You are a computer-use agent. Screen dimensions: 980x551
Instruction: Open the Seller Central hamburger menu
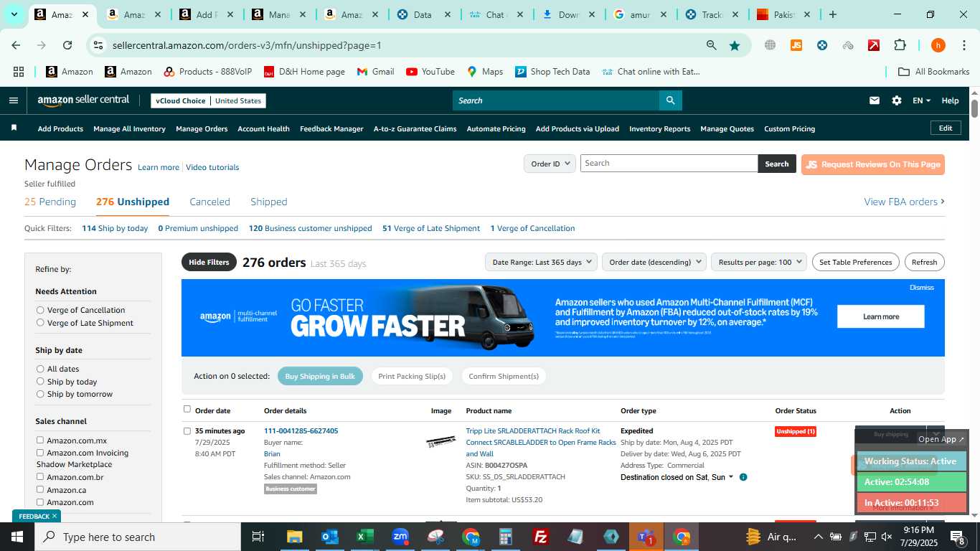coord(13,100)
